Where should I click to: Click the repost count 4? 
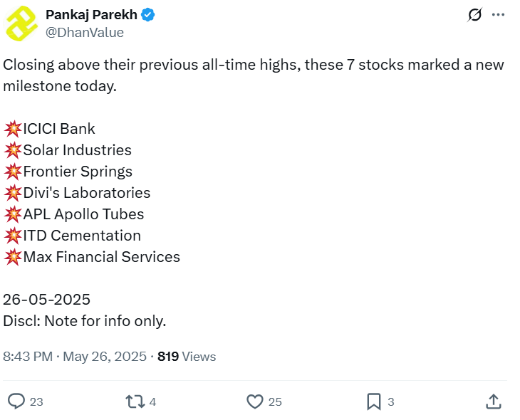152,402
